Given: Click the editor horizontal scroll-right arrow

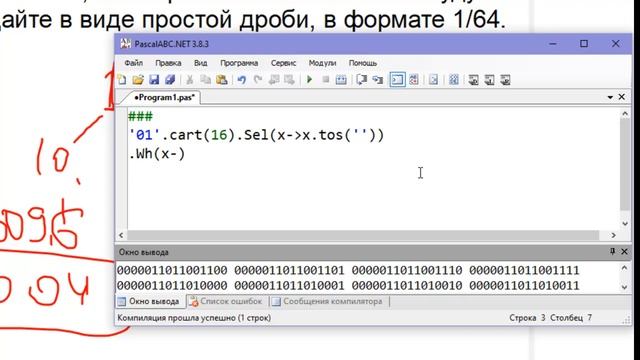Looking at the screenshot, I should click(x=613, y=235).
